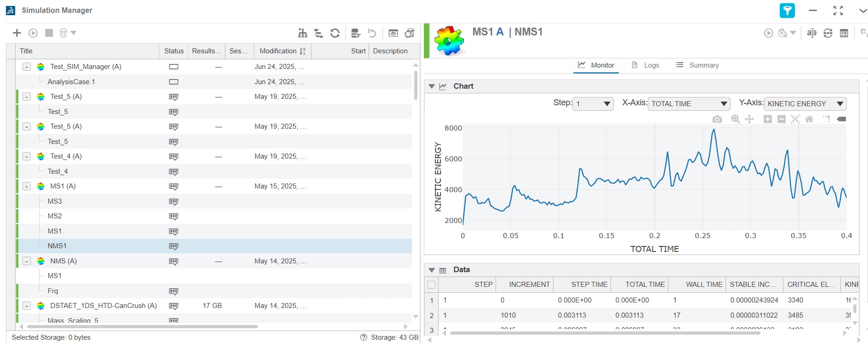Click the rename text icon in header
The width and height of the screenshot is (868, 348).
pyautogui.click(x=811, y=33)
